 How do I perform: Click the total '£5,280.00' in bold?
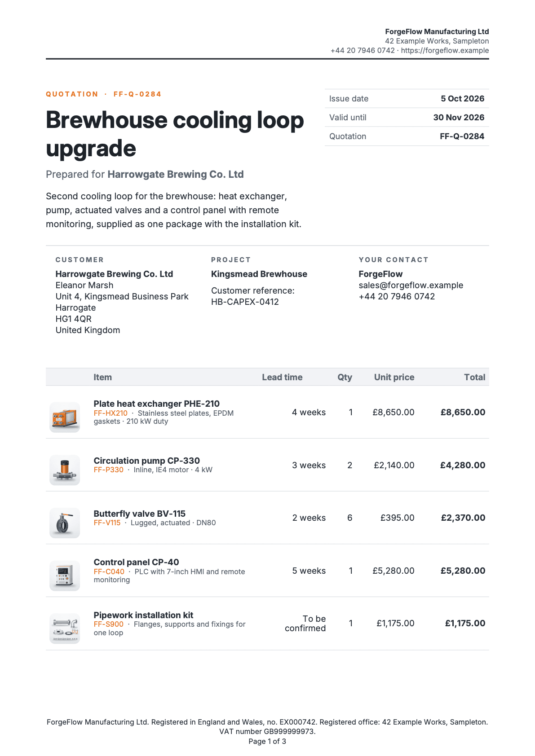pyautogui.click(x=463, y=571)
